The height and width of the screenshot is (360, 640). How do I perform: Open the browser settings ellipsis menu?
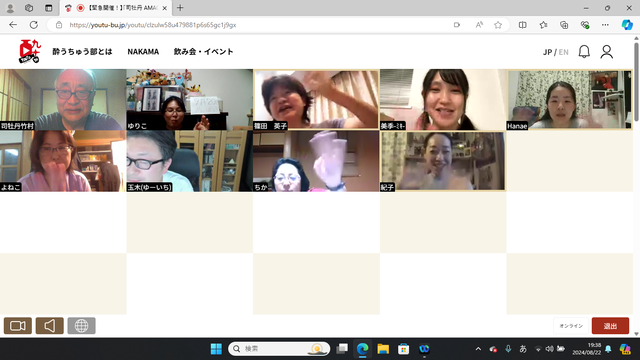pos(605,25)
